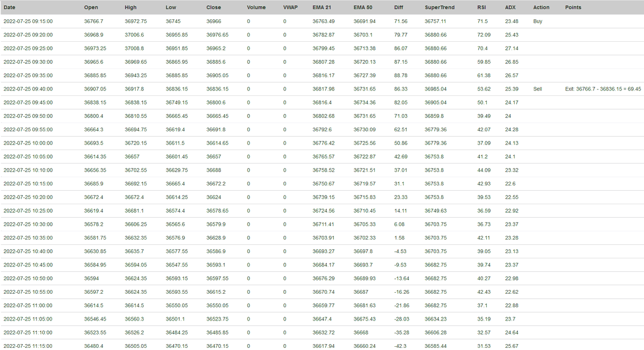
Task: Click RSI value 50.1
Action: [482, 102]
